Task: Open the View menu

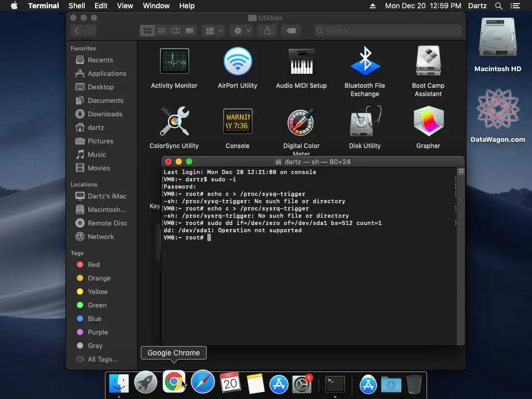Action: coord(125,6)
